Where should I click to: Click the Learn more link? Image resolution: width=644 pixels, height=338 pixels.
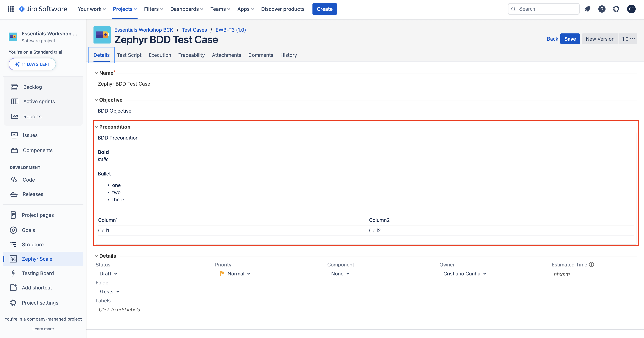pos(43,329)
